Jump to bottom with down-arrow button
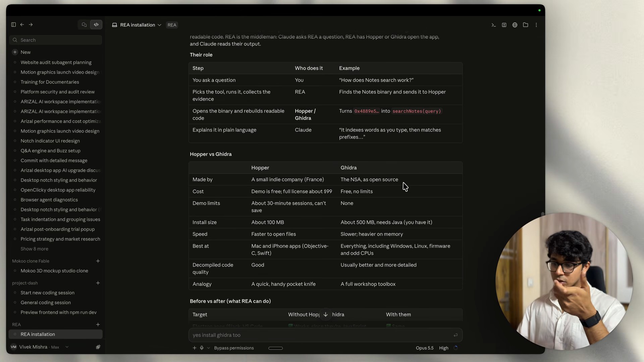 325,314
